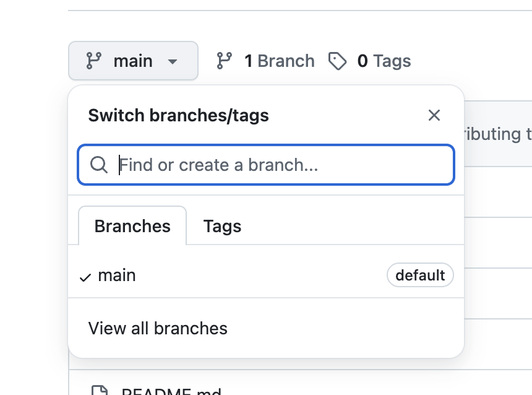Click the branch icon beside 1 Branch

tap(224, 61)
